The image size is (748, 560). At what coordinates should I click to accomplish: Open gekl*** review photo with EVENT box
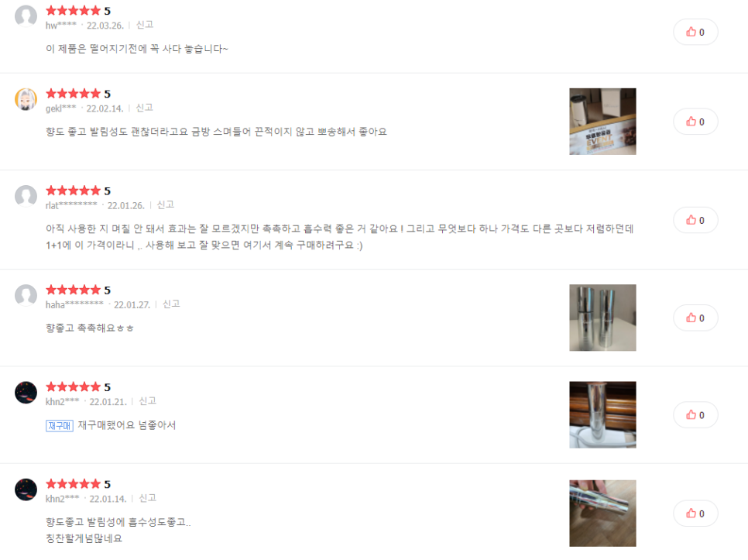click(602, 121)
